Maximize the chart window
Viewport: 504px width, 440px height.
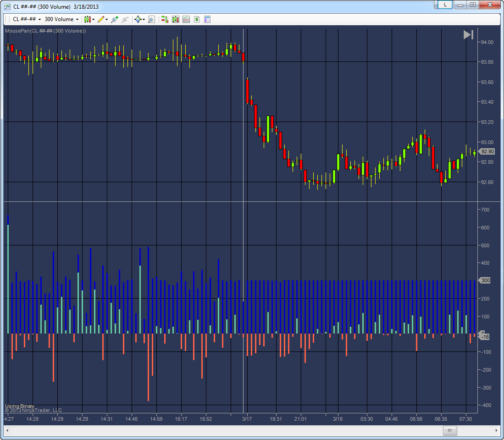tap(472, 5)
